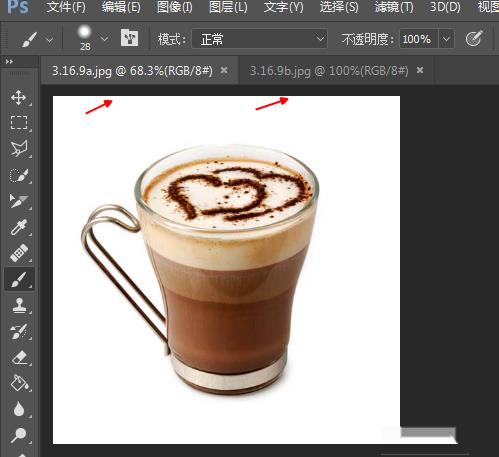Click the opacity 100% input field

coord(418,39)
